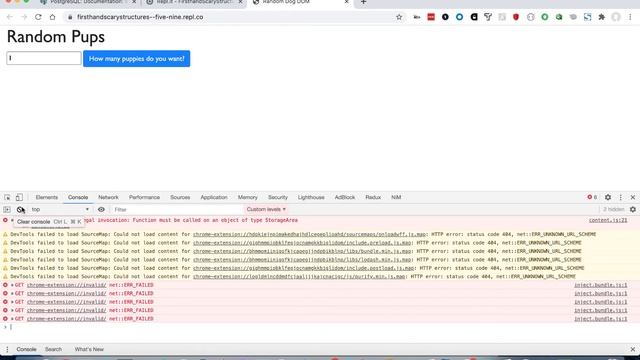Open the lodash.min.js.map link
Screen dimensions: 640x360
tap(302, 260)
